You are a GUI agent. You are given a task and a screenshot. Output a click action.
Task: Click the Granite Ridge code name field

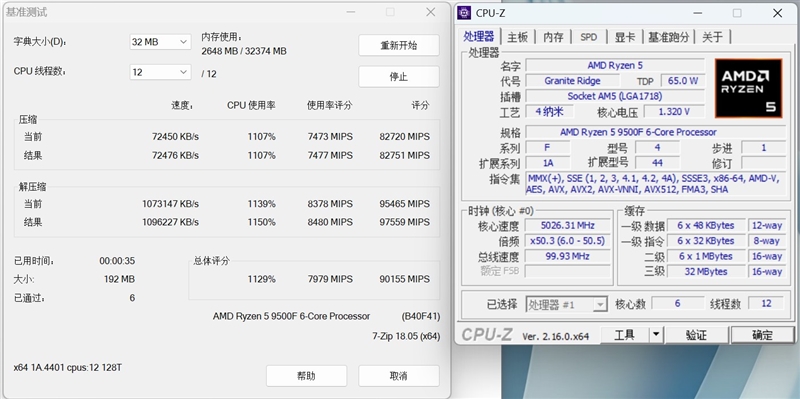click(572, 81)
